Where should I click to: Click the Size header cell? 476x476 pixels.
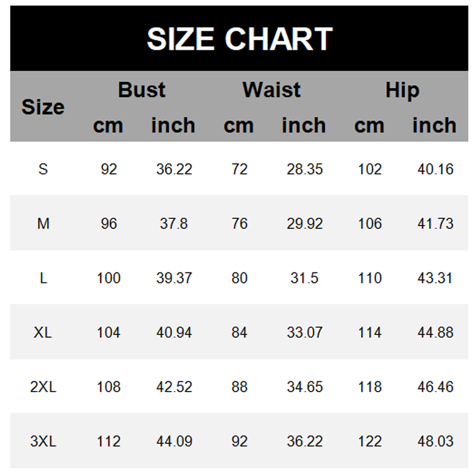click(x=43, y=107)
